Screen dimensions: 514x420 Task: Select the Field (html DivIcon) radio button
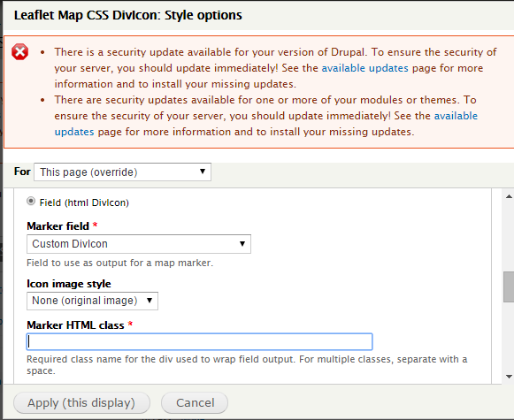31,201
